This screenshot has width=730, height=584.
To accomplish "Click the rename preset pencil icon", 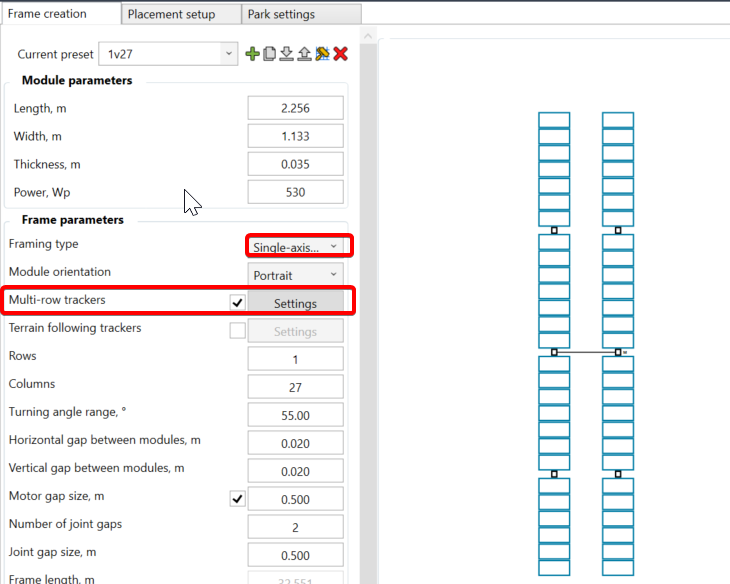I will click(x=322, y=54).
